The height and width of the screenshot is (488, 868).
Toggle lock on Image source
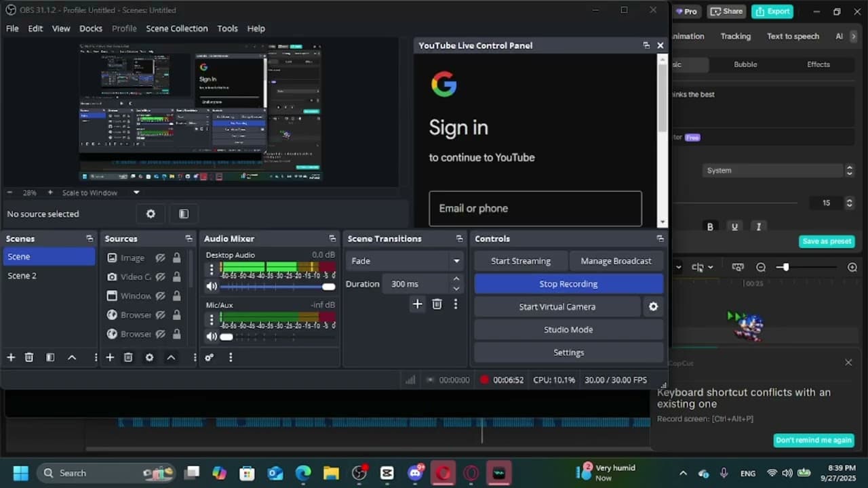click(x=176, y=258)
